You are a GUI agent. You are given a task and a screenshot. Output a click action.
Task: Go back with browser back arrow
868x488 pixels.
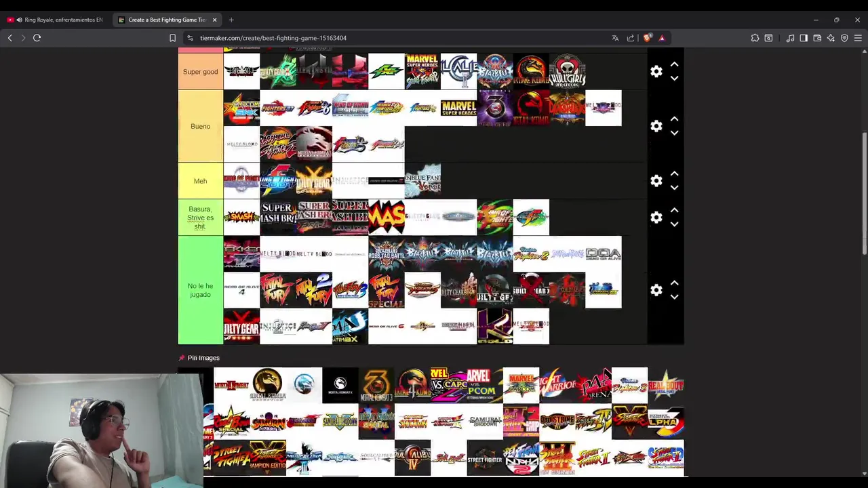(x=10, y=38)
